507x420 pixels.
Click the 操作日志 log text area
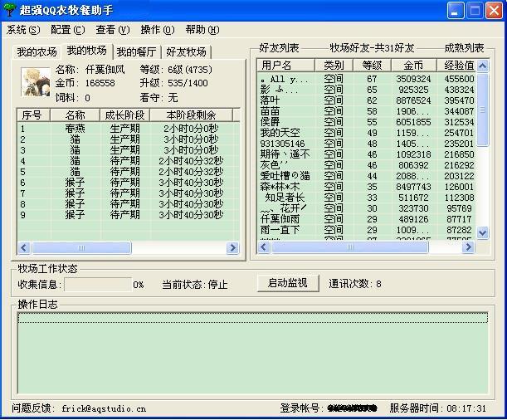(x=253, y=353)
